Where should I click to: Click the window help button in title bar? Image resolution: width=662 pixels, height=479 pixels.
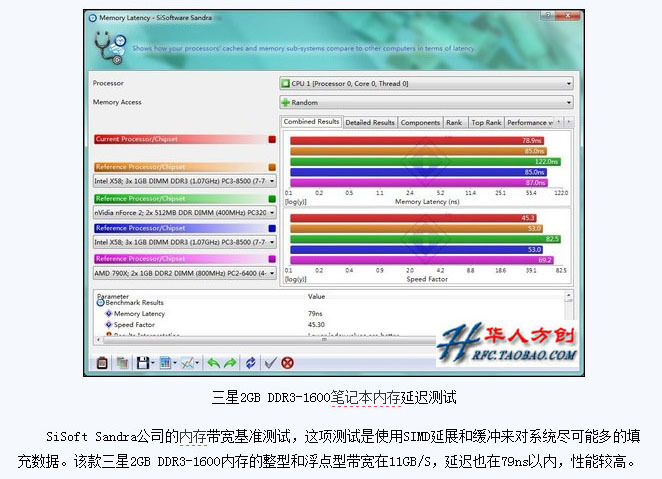[548, 16]
